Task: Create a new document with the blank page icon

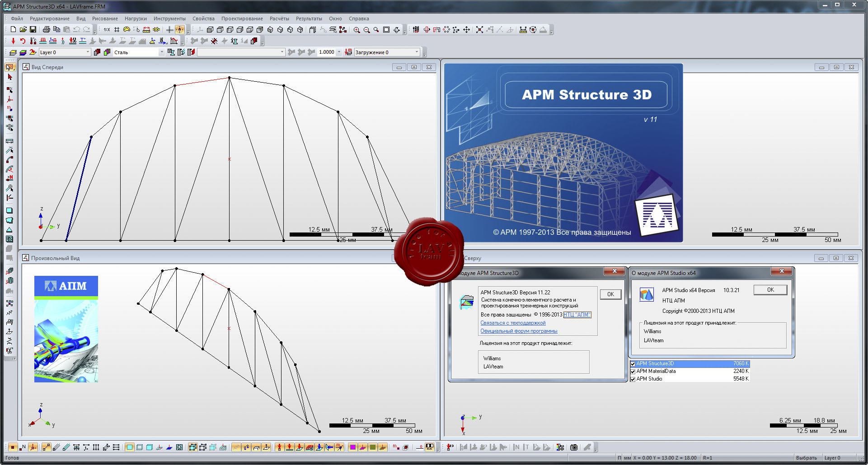Action: click(x=13, y=29)
